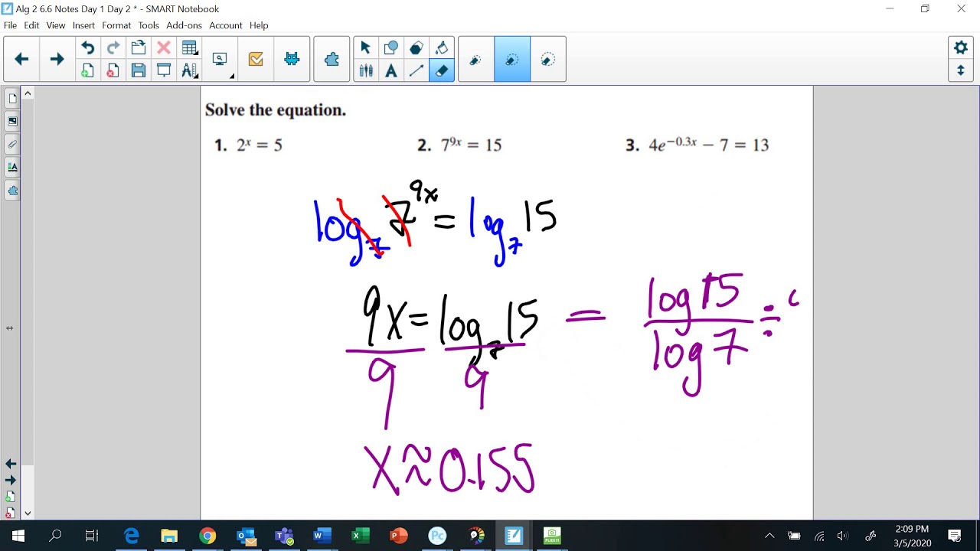
Task: Open the blue monster activity icon
Action: pos(292,59)
